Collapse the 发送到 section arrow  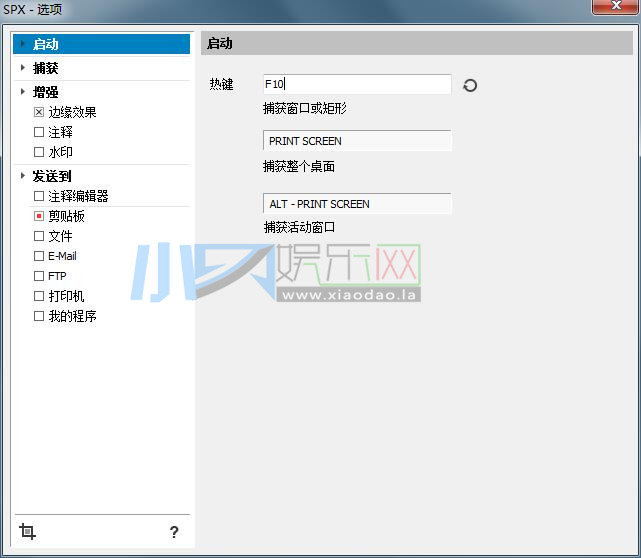[22, 176]
